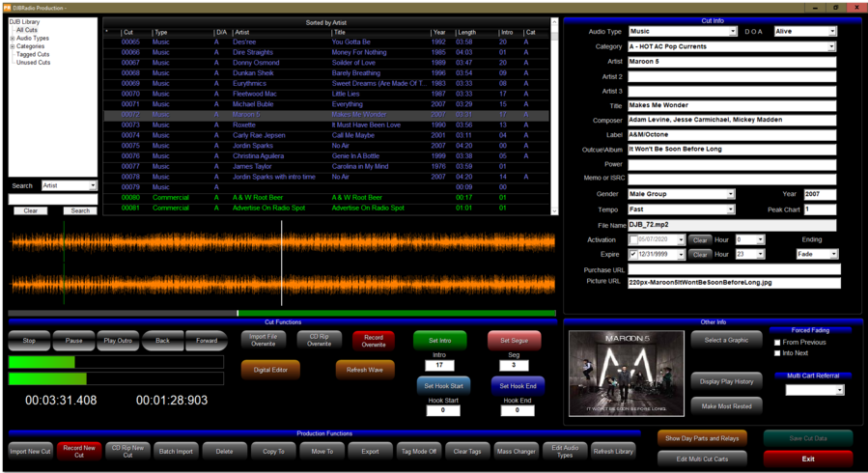The height and width of the screenshot is (473, 868).
Task: Click the red Record Overwrite button
Action: point(374,341)
